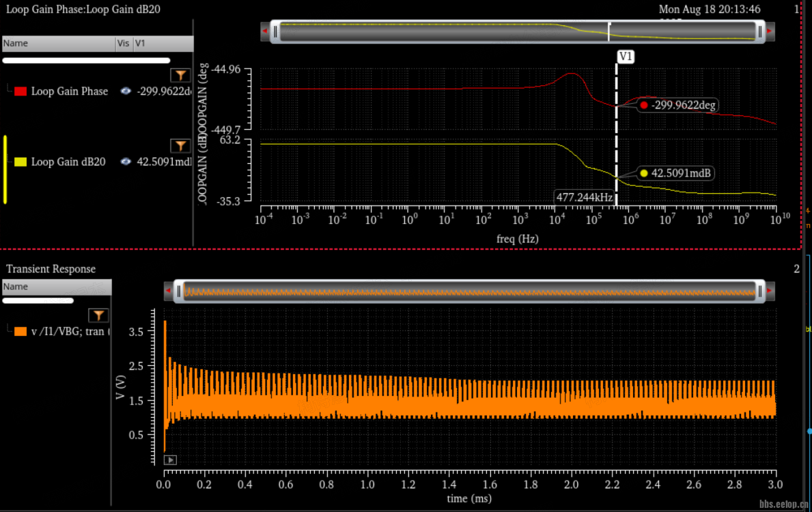This screenshot has width=812, height=512.
Task: Click horizontal scrollbar under transient Name header
Action: [38, 301]
